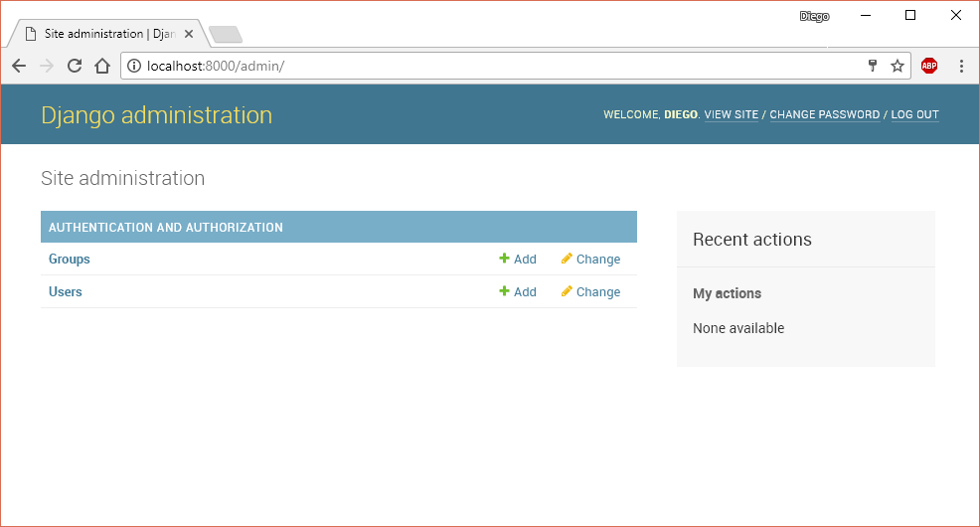The image size is (980, 527).
Task: Open the CHANGE PASSWORD link
Action: point(824,114)
